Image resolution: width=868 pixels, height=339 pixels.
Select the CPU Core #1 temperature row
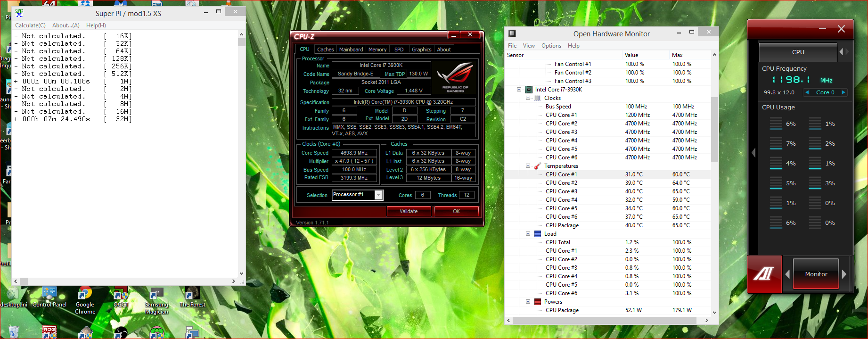click(608, 174)
